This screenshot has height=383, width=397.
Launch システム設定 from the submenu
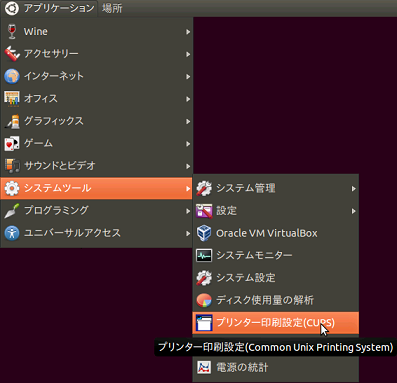click(276, 278)
